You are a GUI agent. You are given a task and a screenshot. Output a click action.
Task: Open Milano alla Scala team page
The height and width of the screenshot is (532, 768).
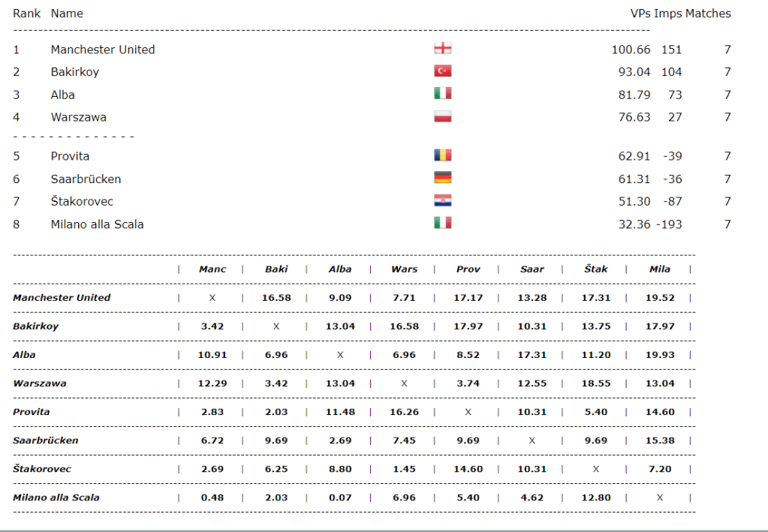[x=98, y=224]
